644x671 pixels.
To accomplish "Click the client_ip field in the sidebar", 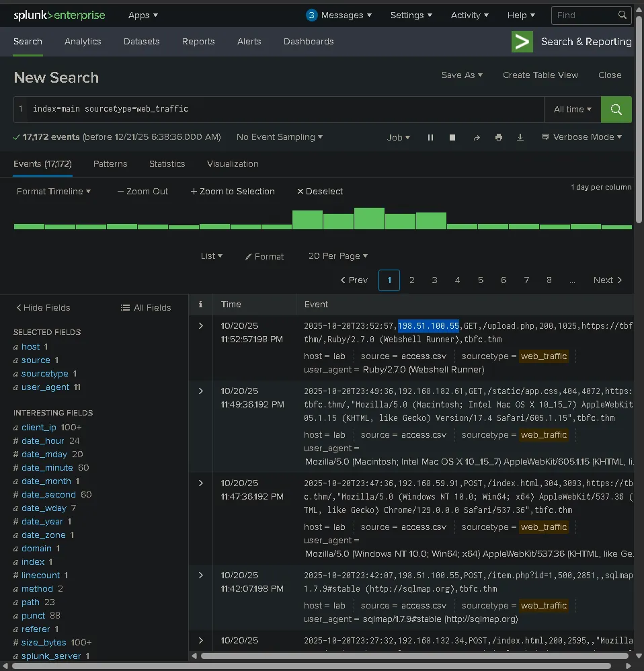I will click(x=39, y=428).
